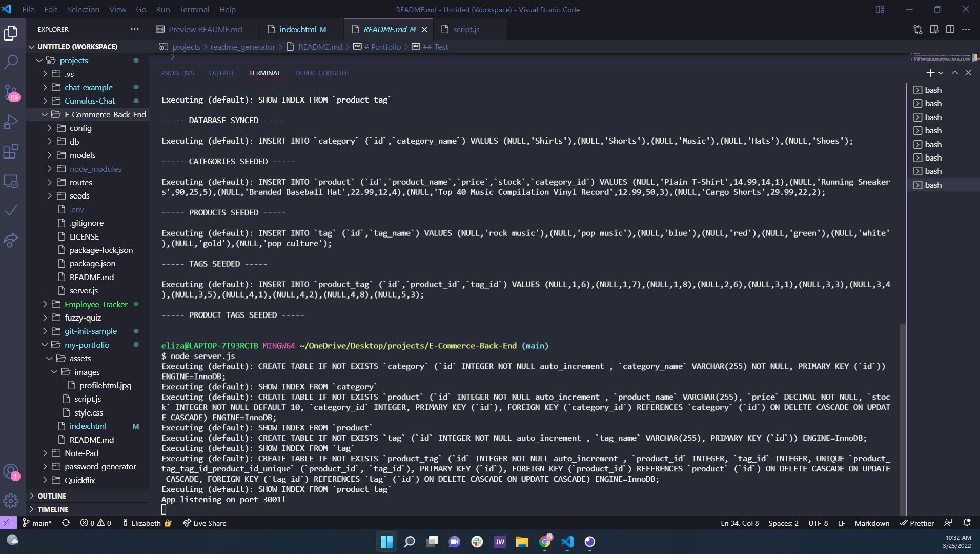
Task: Open the launch profile dropdown arrow
Action: (x=941, y=73)
